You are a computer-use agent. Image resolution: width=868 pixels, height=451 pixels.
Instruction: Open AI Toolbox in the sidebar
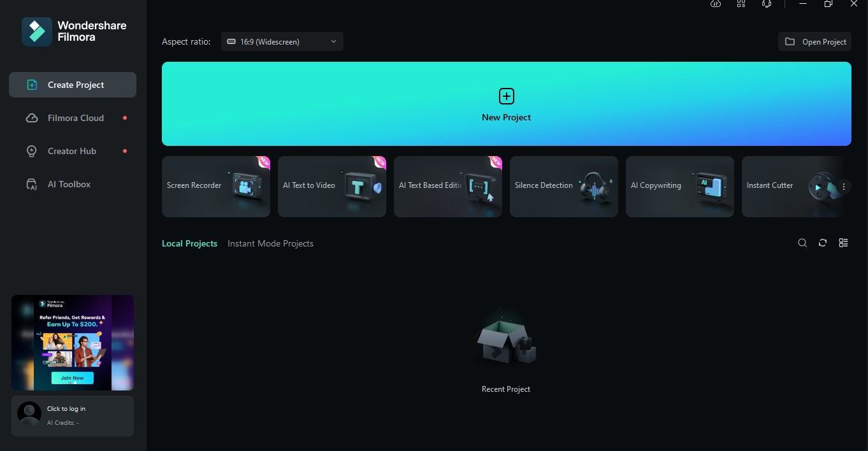73,184
